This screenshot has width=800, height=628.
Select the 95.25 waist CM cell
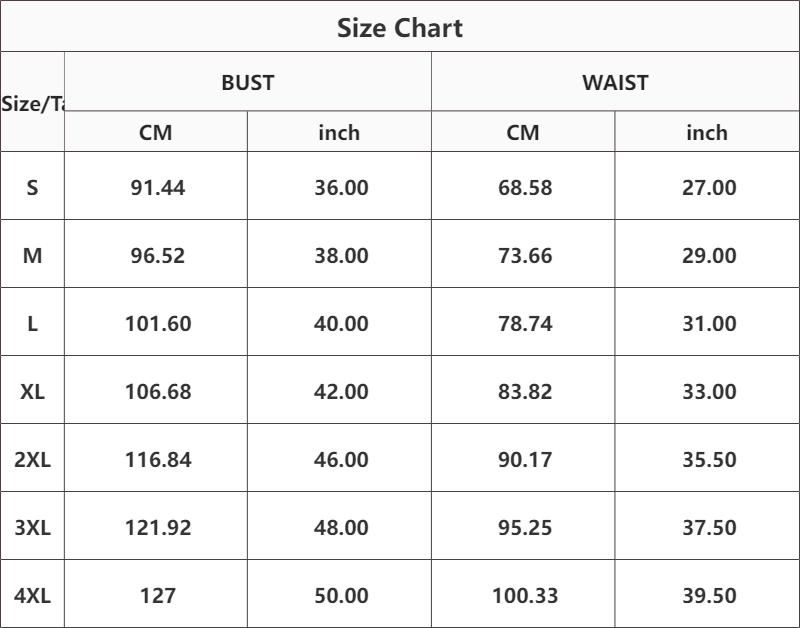coord(525,527)
